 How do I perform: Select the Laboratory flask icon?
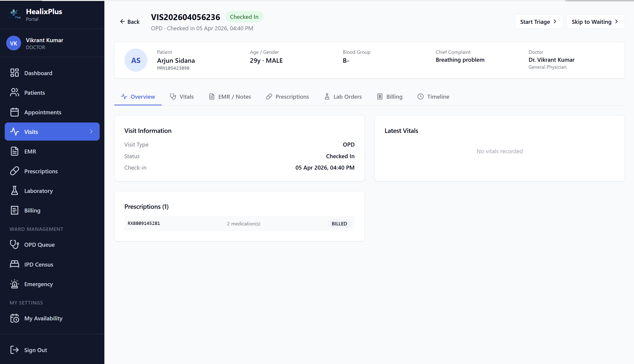[14, 190]
